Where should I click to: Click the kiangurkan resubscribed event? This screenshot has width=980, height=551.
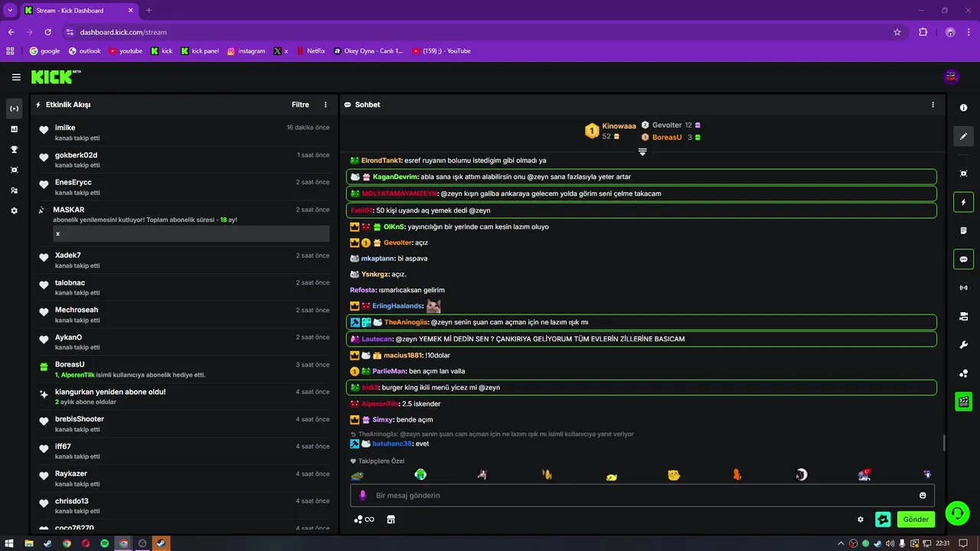pyautogui.click(x=184, y=396)
